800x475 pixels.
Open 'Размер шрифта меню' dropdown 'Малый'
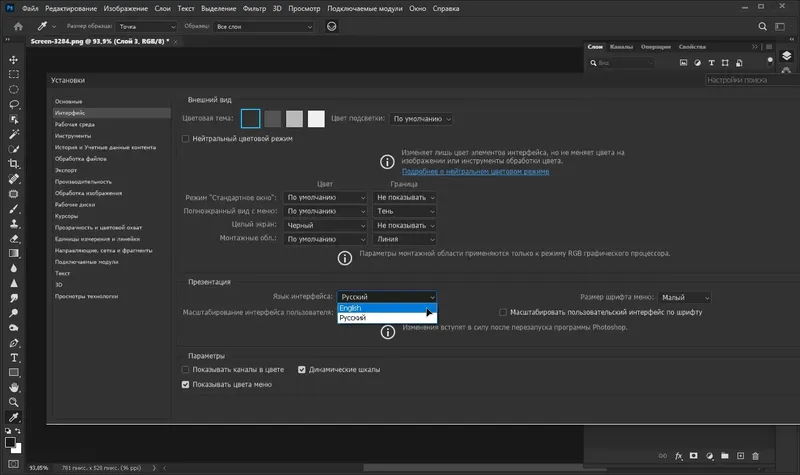(684, 297)
